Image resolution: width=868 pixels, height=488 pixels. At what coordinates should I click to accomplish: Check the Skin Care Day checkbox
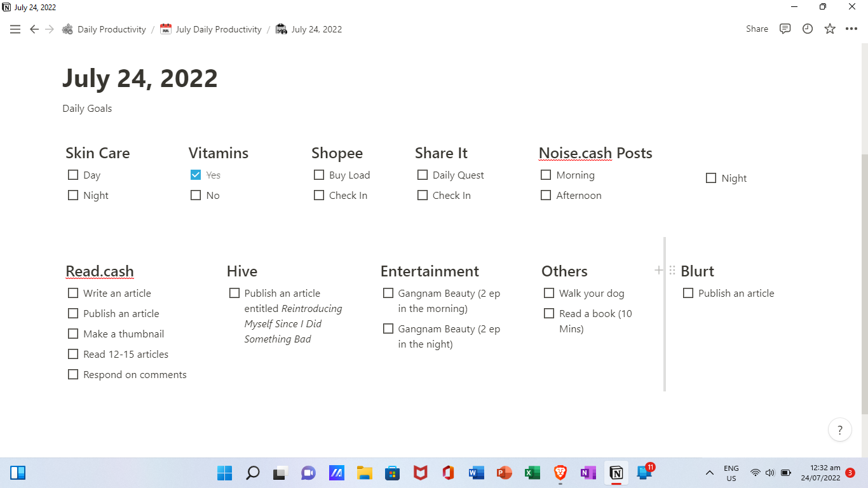tap(73, 175)
